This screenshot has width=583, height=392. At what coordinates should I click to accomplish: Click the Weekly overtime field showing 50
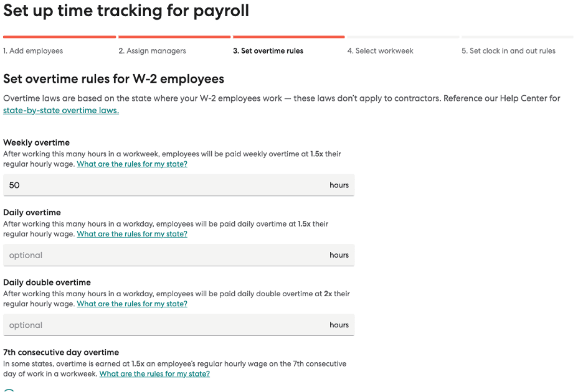point(162,185)
